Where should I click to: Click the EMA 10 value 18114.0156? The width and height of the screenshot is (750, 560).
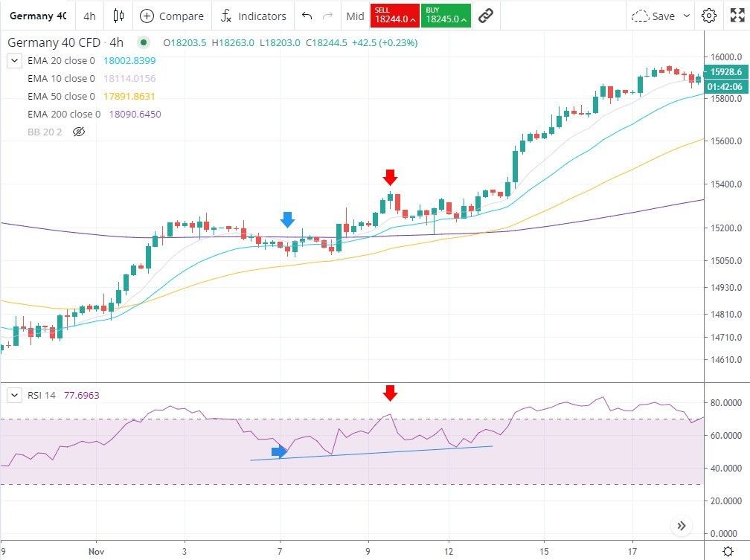129,78
